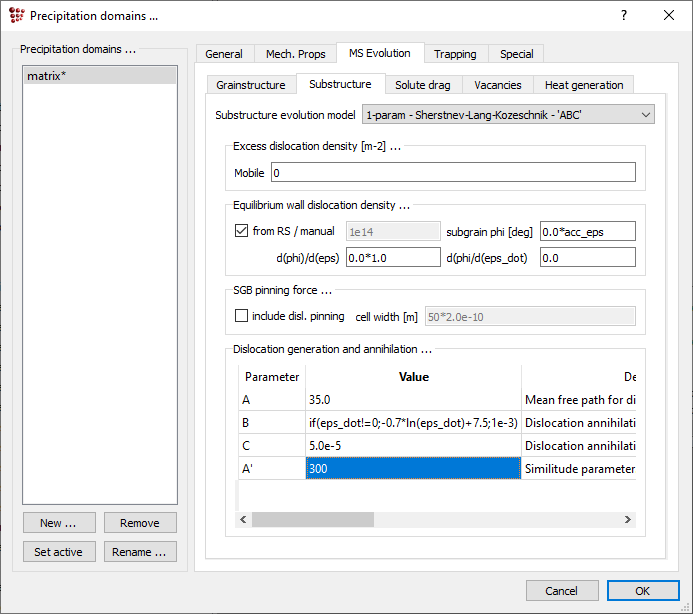This screenshot has height=614, width=693.
Task: Select the value cell for parameter B
Action: (413, 422)
